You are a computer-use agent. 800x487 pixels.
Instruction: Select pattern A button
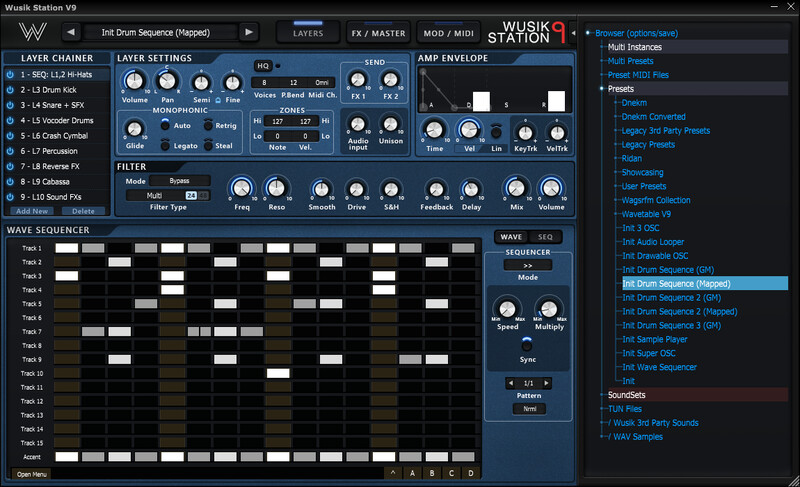[x=412, y=473]
